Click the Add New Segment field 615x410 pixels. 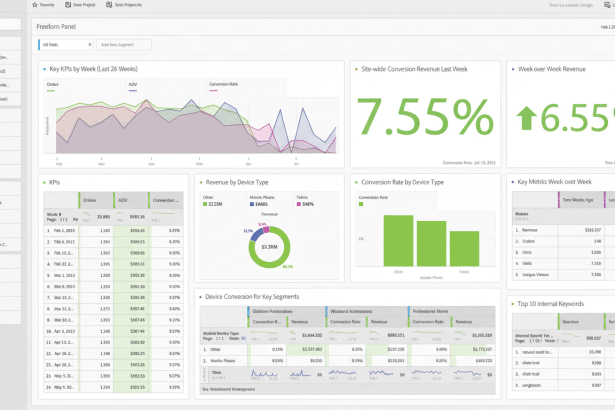122,45
